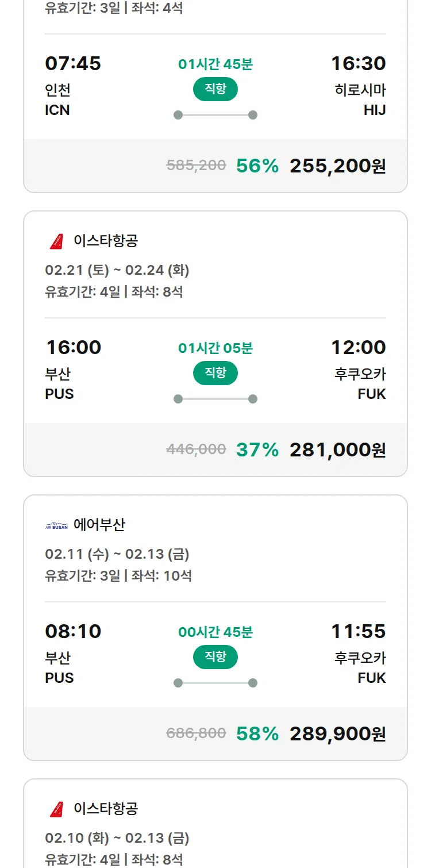This screenshot has width=431, height=868.
Task: Select the 289,900원 Air Busan fare
Action: click(337, 734)
